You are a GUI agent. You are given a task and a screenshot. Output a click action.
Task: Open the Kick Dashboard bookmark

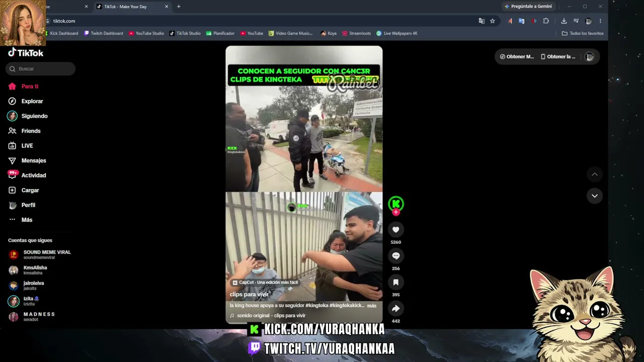[x=61, y=33]
